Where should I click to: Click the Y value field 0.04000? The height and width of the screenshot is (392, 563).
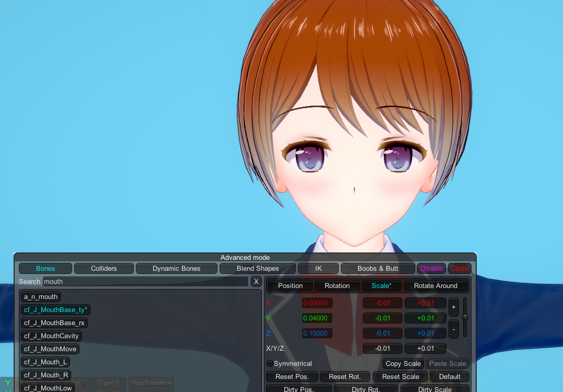click(317, 318)
